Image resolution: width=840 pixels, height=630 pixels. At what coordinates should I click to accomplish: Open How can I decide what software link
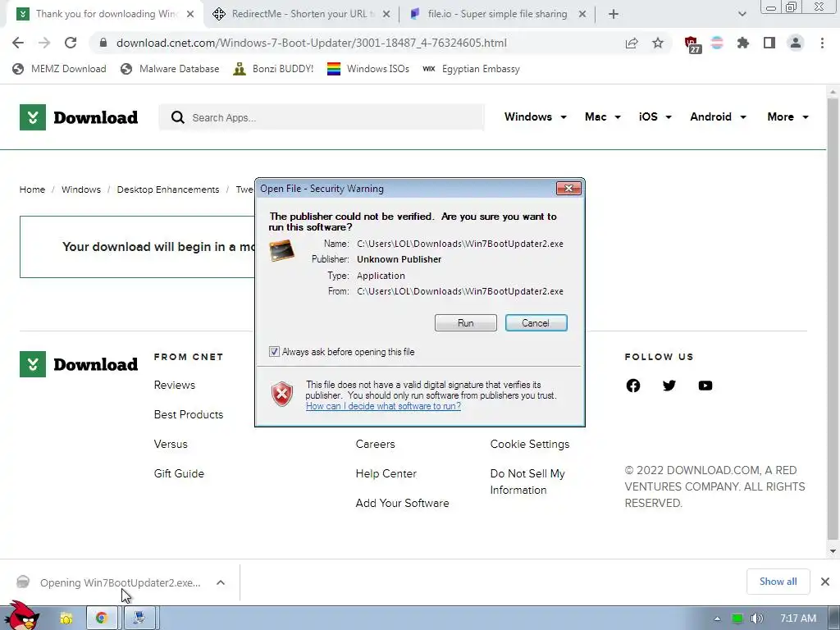coord(383,406)
